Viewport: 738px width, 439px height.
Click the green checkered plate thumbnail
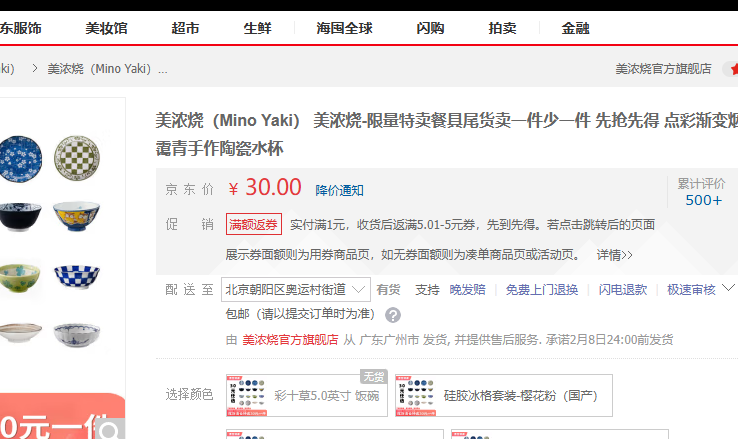pyautogui.click(x=77, y=158)
